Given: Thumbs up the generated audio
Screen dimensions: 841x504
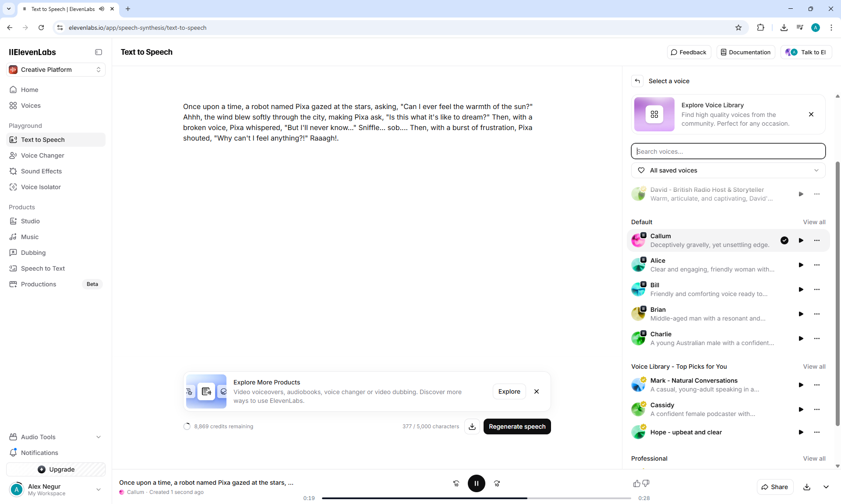Looking at the screenshot, I should pyautogui.click(x=636, y=483).
